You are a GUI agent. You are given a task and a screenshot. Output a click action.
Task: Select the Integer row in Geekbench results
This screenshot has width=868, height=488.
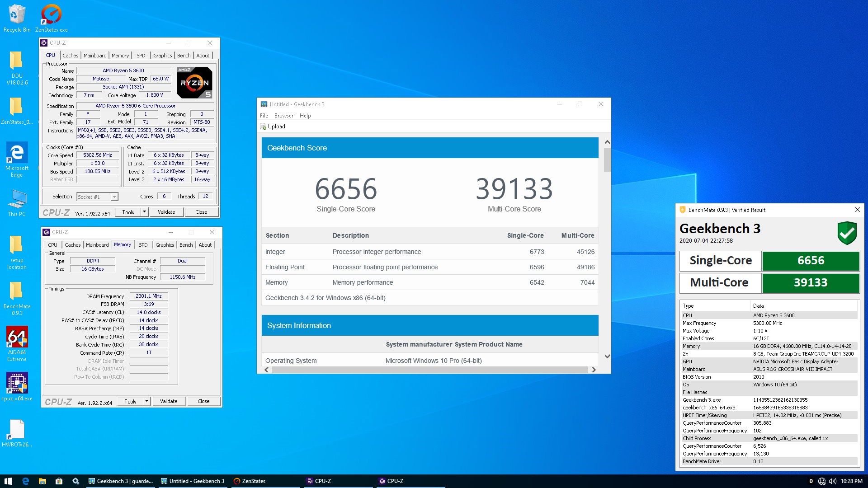pos(430,252)
